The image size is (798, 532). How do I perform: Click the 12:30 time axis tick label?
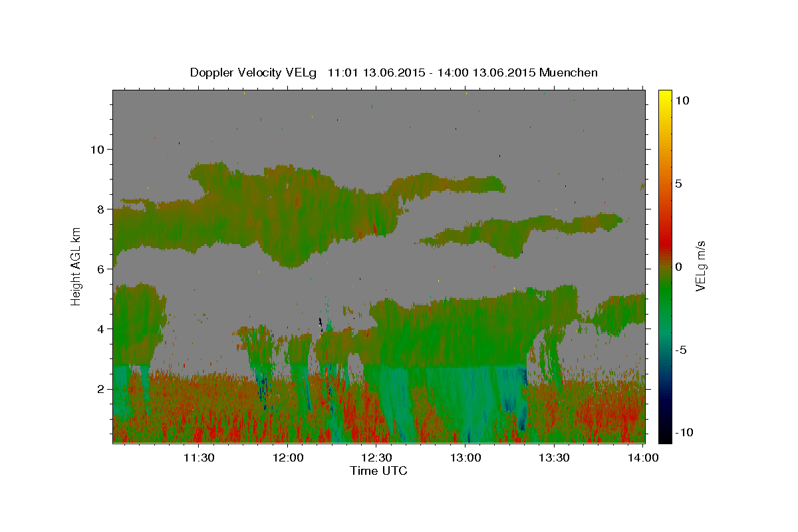(x=376, y=458)
